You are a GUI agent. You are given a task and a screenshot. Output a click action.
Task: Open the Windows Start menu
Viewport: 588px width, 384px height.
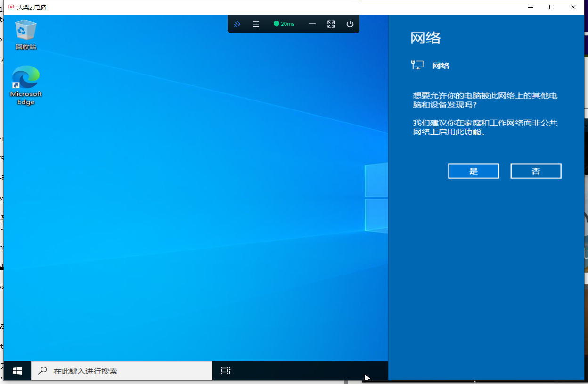pyautogui.click(x=17, y=371)
